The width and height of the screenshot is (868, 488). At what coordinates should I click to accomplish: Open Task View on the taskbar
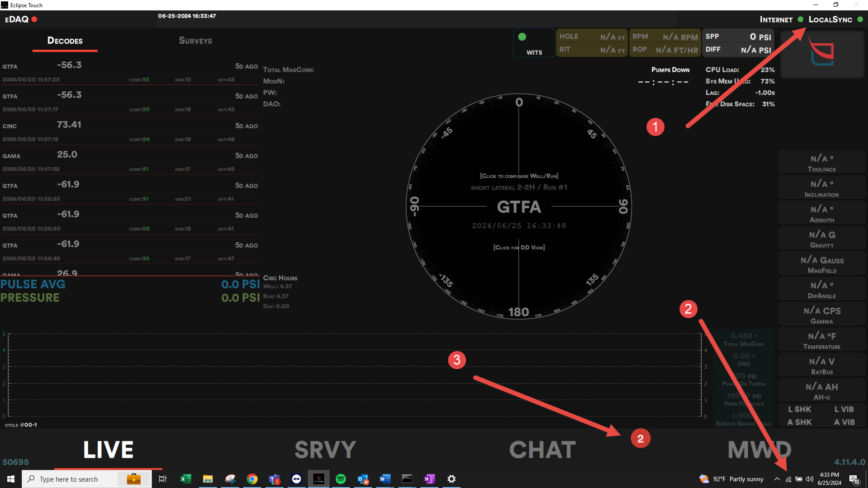click(163, 479)
